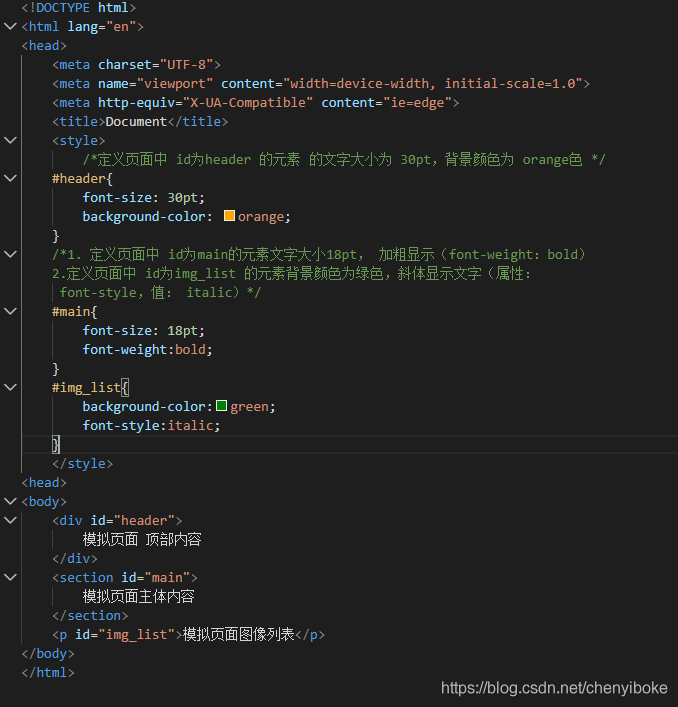Click the '#main{' selector line
The image size is (678, 707).
74,312
